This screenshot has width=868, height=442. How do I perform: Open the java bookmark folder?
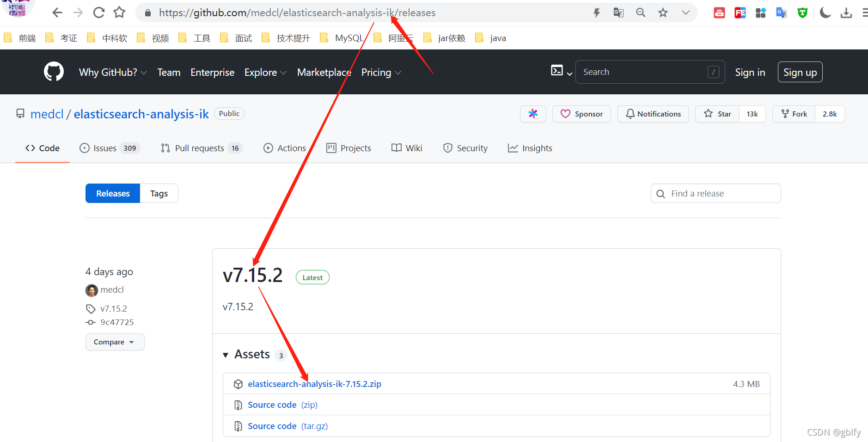(x=490, y=38)
